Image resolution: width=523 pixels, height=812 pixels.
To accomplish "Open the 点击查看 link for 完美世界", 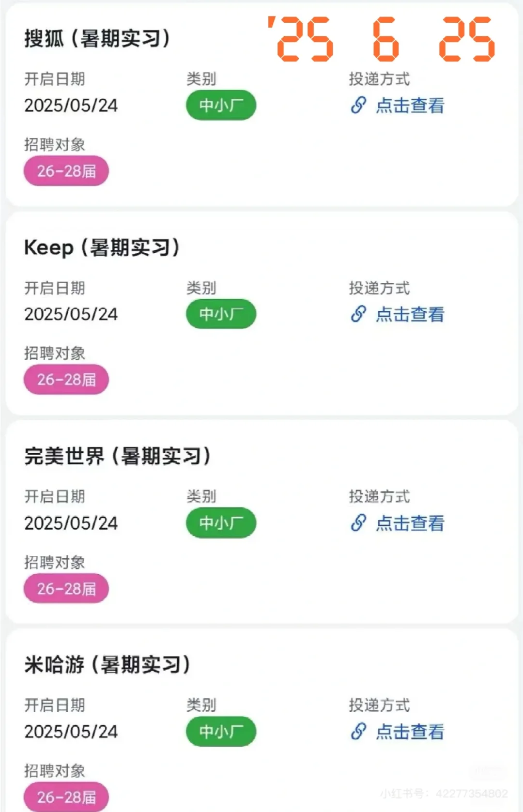I will click(x=410, y=523).
